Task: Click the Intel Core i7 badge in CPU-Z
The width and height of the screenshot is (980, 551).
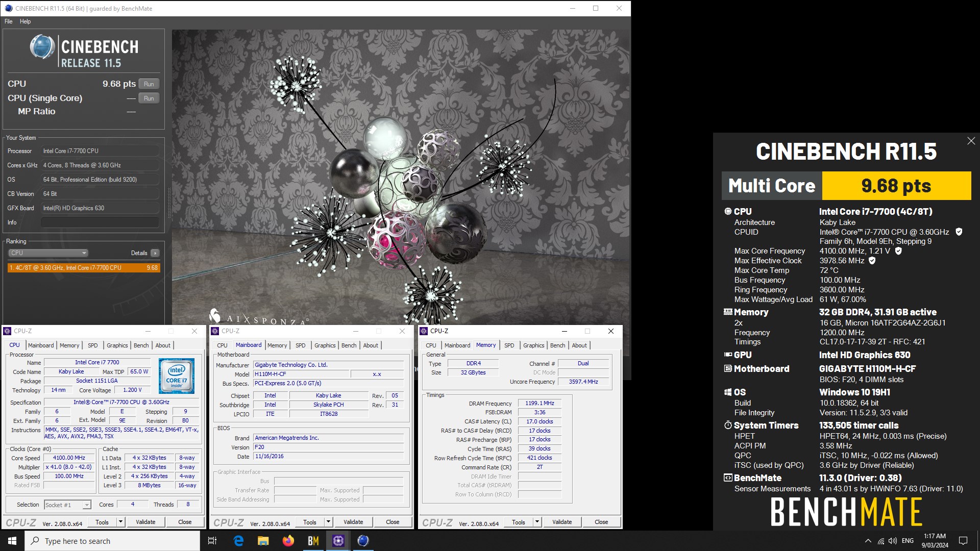Action: tap(177, 376)
